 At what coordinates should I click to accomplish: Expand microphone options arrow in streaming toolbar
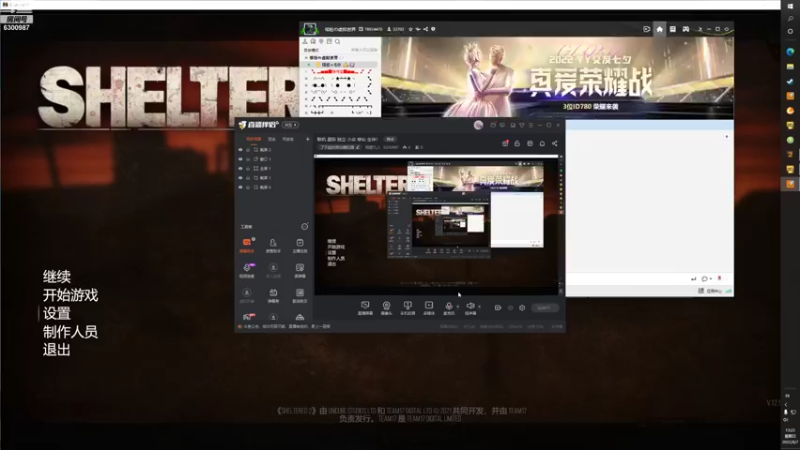[x=457, y=307]
